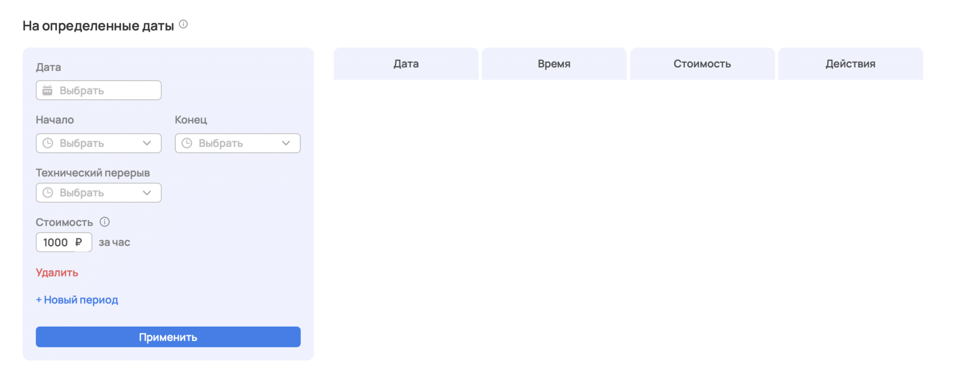The height and width of the screenshot is (392, 980).
Task: Expand the Технический перерыв dropdown chevron
Action: [x=147, y=193]
